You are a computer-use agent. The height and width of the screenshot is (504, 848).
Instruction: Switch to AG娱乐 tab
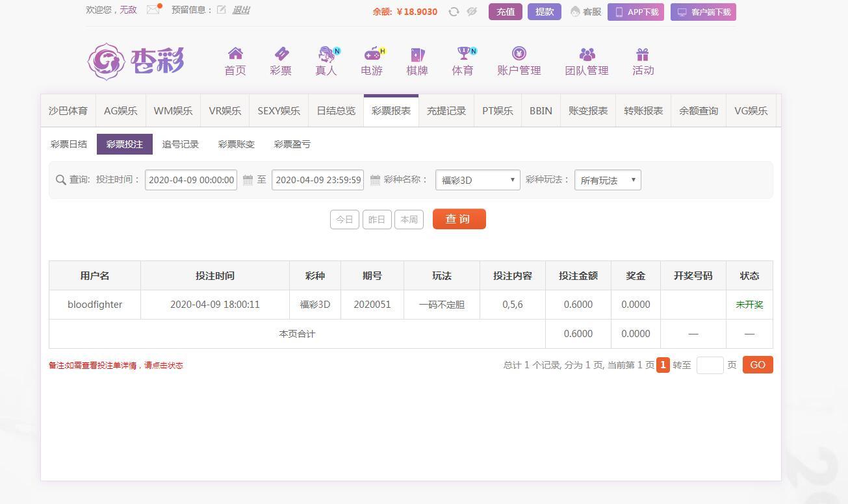121,110
